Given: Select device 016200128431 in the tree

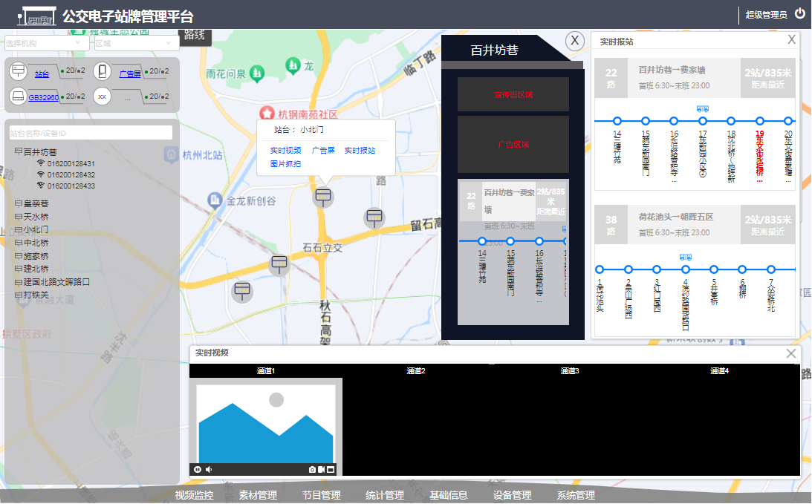Looking at the screenshot, I should pyautogui.click(x=71, y=163).
